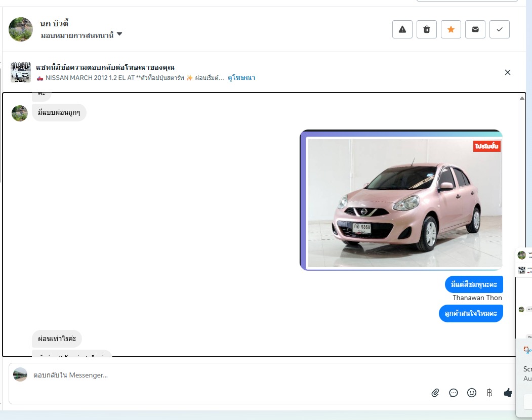Mark conversation as unread with envelope icon

475,29
